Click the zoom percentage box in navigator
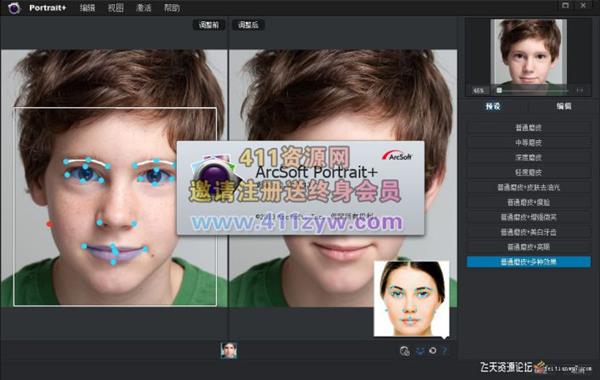This screenshot has width=600, height=380. click(x=478, y=91)
